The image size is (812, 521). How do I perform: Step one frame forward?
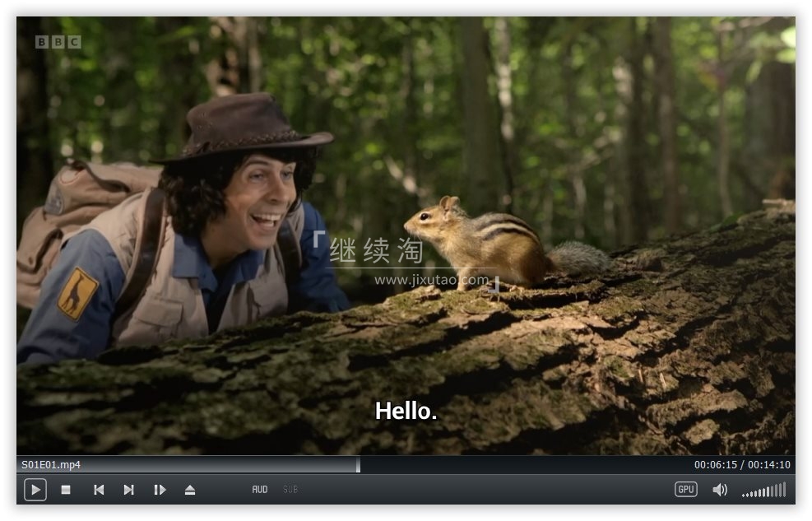point(160,490)
